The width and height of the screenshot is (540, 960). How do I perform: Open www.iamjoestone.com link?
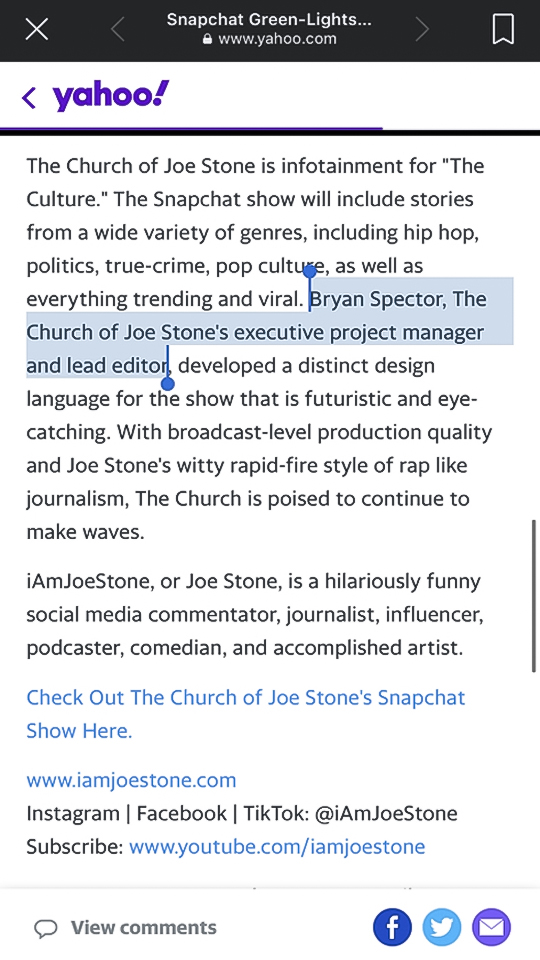(131, 780)
